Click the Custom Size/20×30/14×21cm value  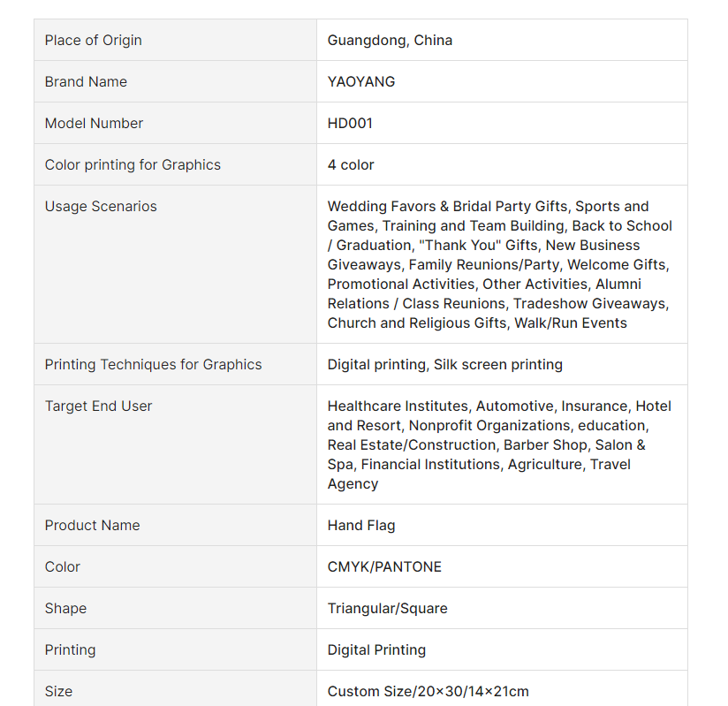coord(428,691)
